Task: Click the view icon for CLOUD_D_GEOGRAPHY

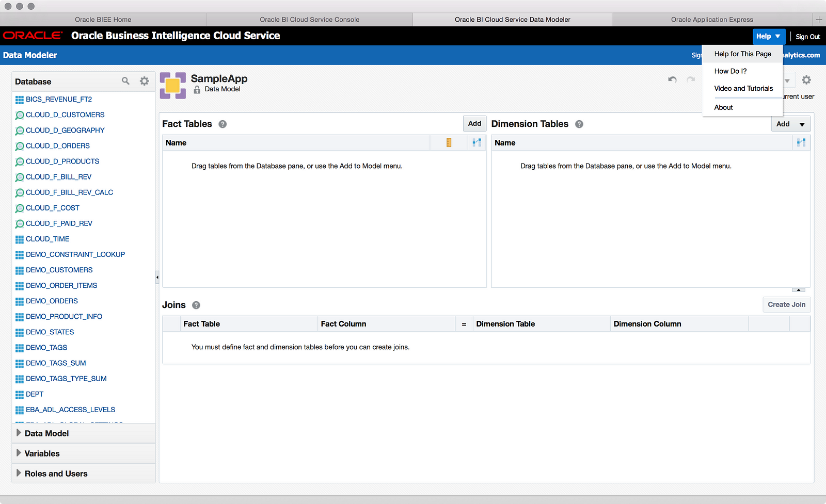Action: [20, 131]
